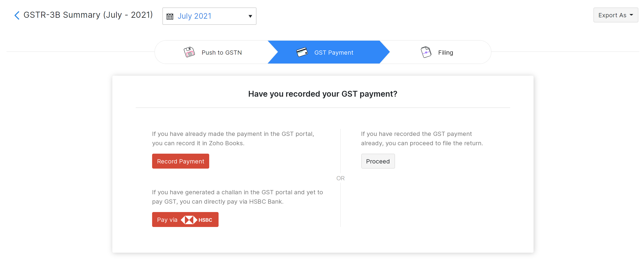Click the challan payment description text
The width and height of the screenshot is (644, 262).
237,197
